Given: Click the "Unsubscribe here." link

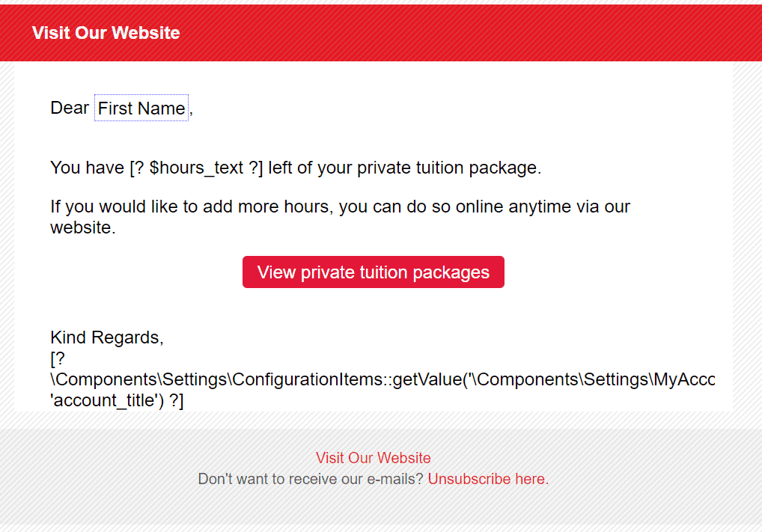Looking at the screenshot, I should pyautogui.click(x=488, y=479).
